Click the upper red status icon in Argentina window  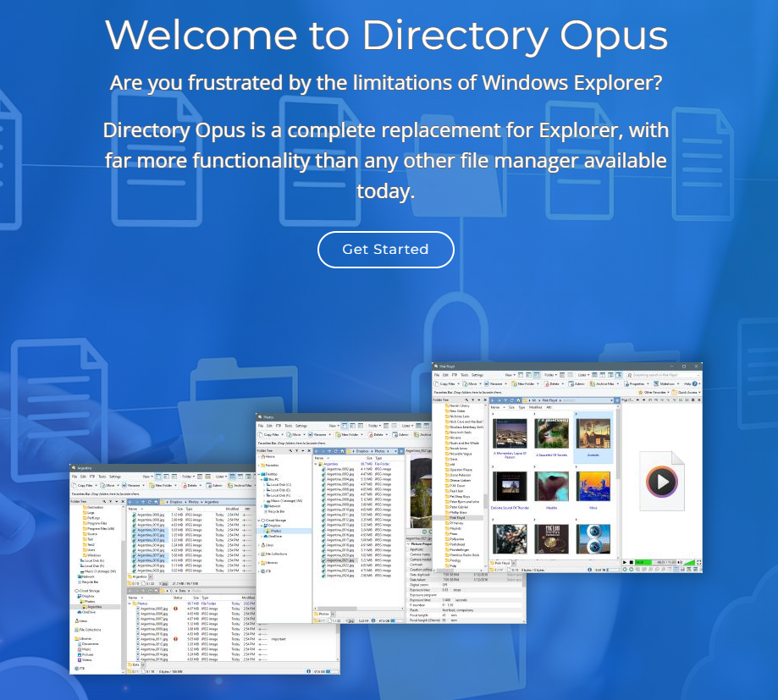point(175,609)
